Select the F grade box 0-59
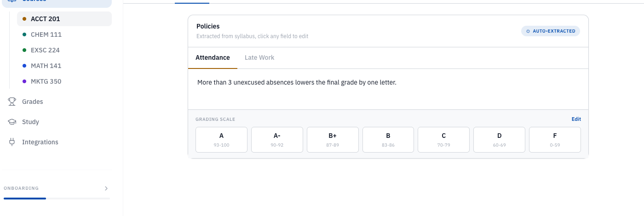644x216 pixels. tap(555, 140)
